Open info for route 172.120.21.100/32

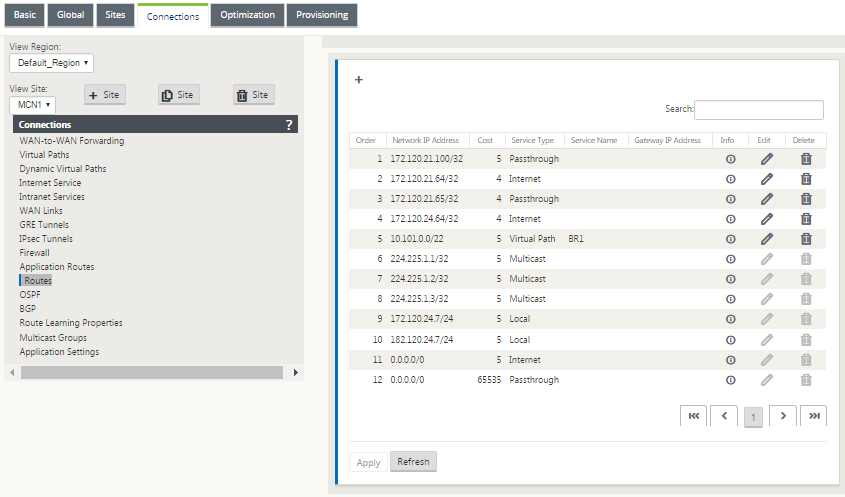[x=731, y=159]
